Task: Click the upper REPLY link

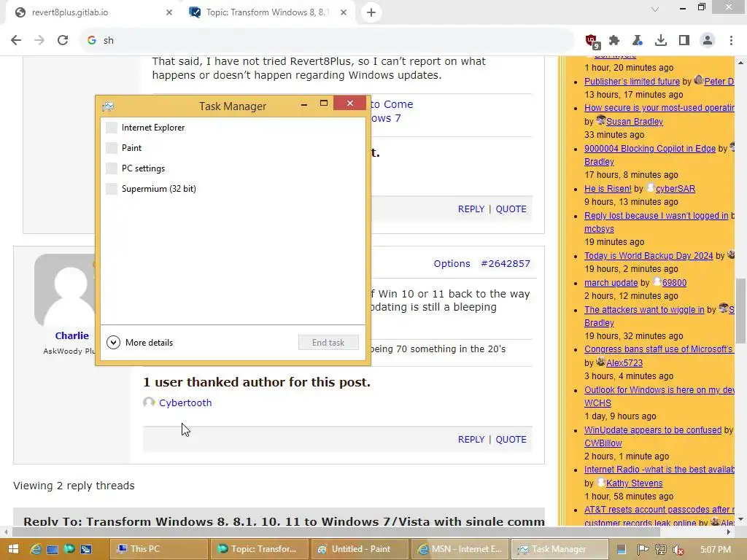Action: pyautogui.click(x=471, y=209)
